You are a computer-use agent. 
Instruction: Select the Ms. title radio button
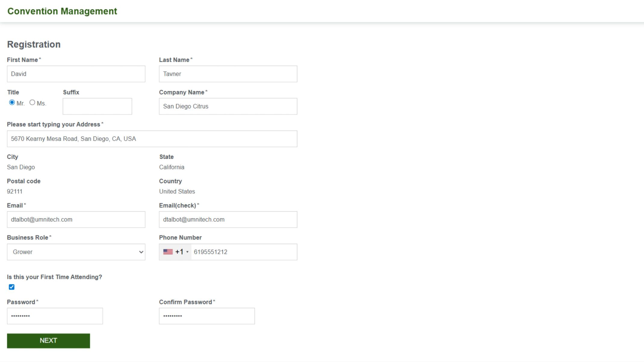point(32,103)
